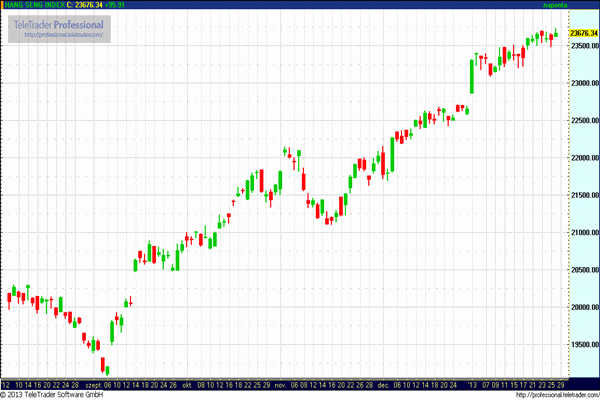Click the highlighted 23676.34 current price tag
Screen dimensions: 600x400
[x=583, y=33]
